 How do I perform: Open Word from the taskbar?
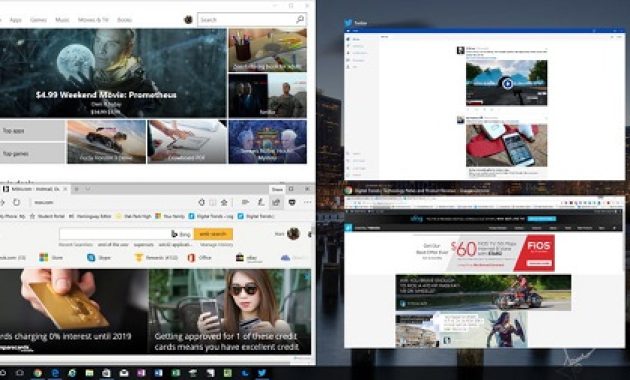(x=158, y=373)
